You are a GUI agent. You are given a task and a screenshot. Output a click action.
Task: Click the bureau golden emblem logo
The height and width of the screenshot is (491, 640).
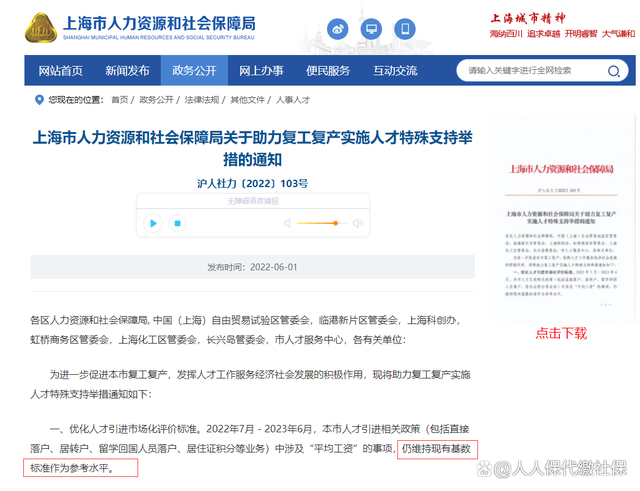(41, 28)
